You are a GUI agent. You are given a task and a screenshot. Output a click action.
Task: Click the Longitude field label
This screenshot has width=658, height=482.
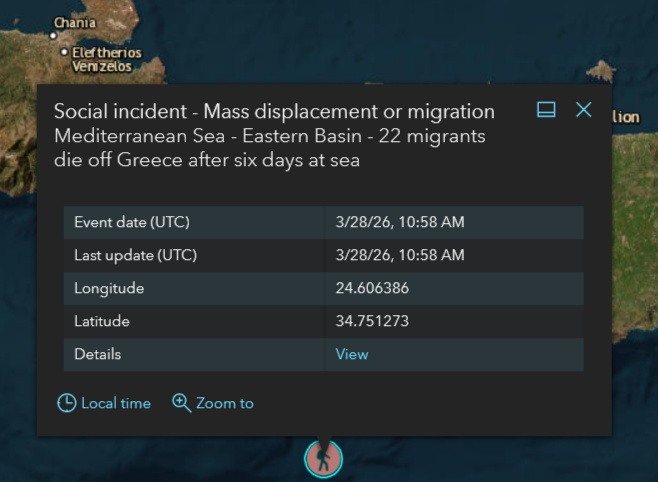[109, 288]
